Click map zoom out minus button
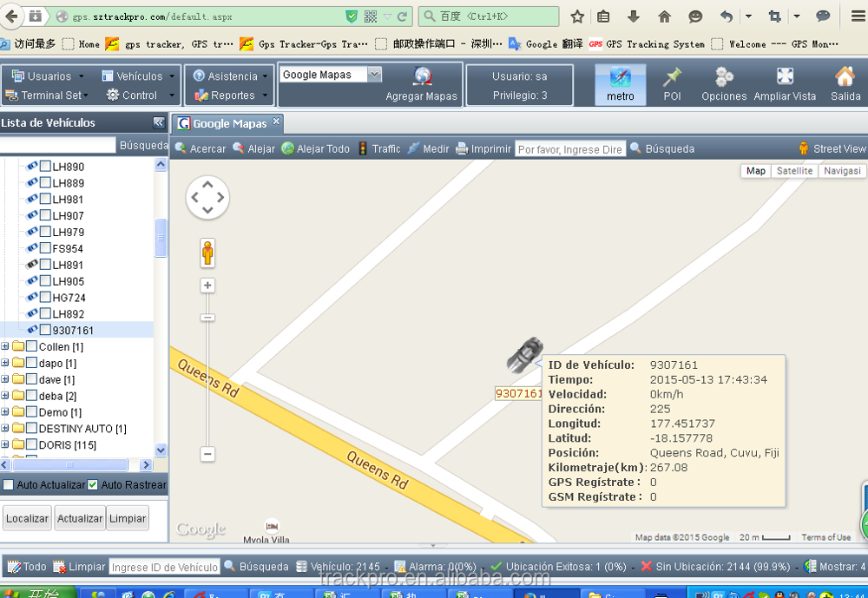This screenshot has height=598, width=868. [x=207, y=454]
